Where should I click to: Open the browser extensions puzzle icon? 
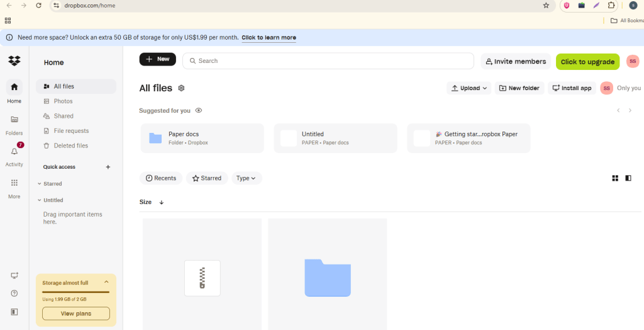611,5
